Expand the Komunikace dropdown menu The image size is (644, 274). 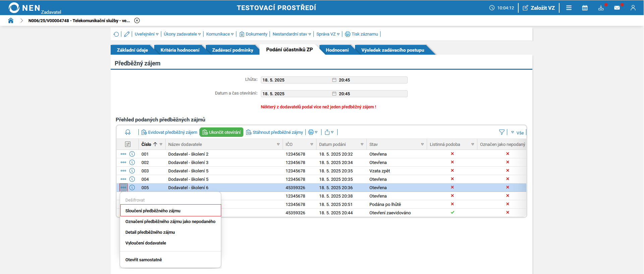click(x=220, y=34)
